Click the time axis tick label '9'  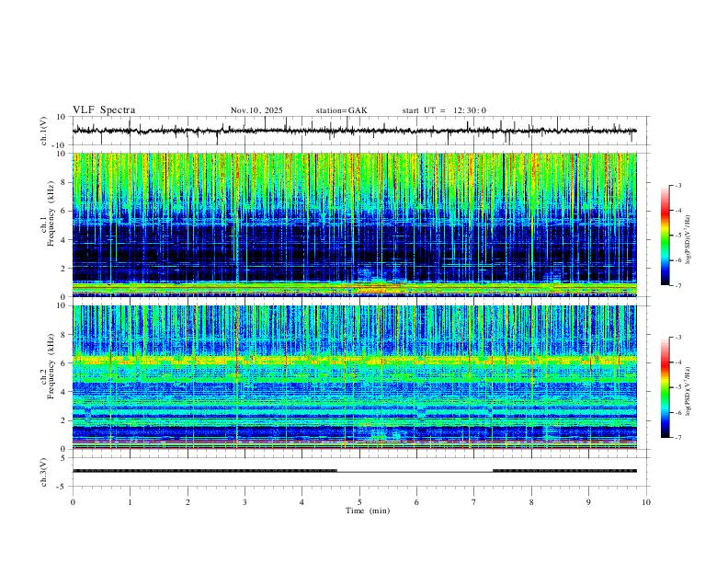coord(588,502)
